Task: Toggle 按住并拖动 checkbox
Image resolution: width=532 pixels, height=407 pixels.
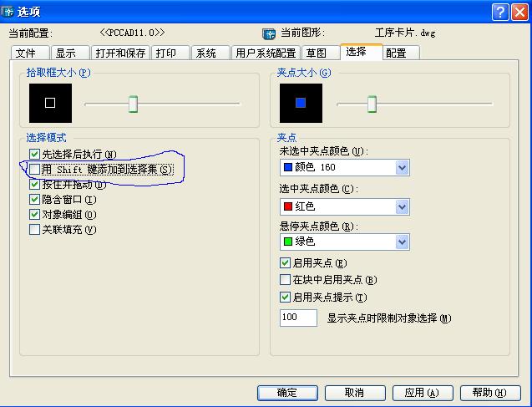Action: [34, 185]
